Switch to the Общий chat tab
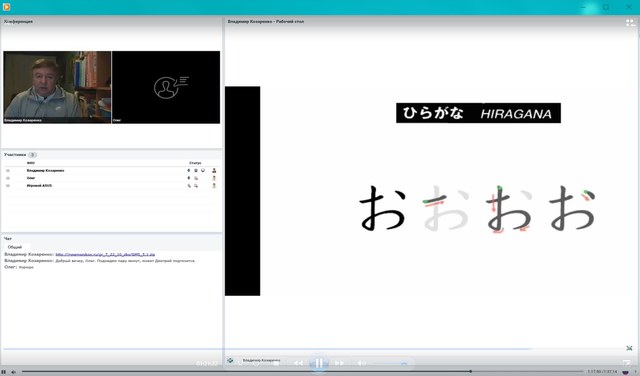Screen dimensions: 640x376 tap(15, 247)
